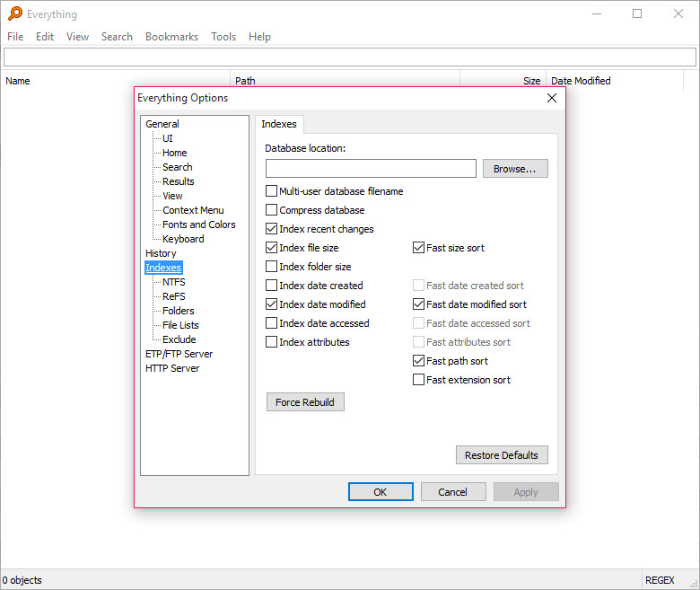This screenshot has width=700, height=590.
Task: Select Context Menu tree item
Action: [193, 210]
